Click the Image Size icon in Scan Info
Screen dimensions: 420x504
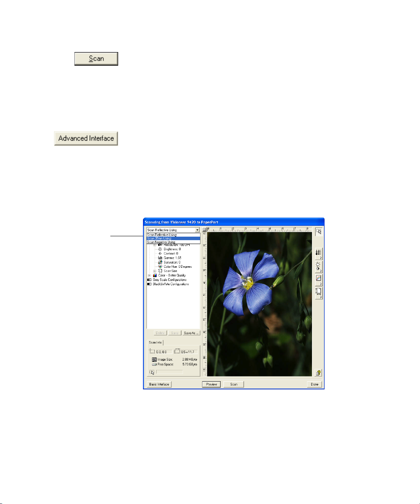(154, 359)
